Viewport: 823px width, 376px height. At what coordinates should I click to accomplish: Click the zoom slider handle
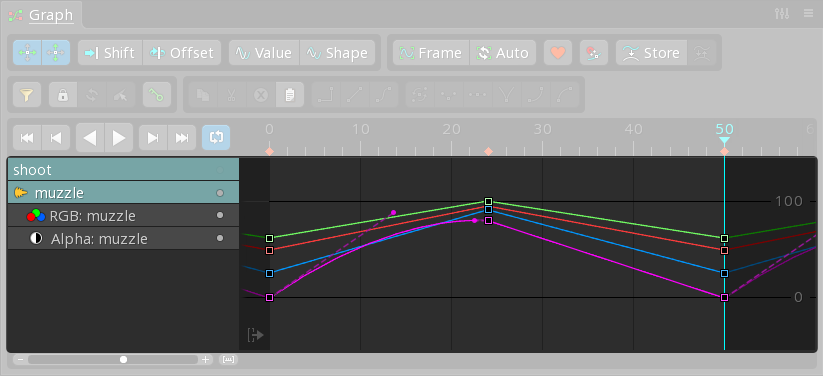pyautogui.click(x=123, y=360)
